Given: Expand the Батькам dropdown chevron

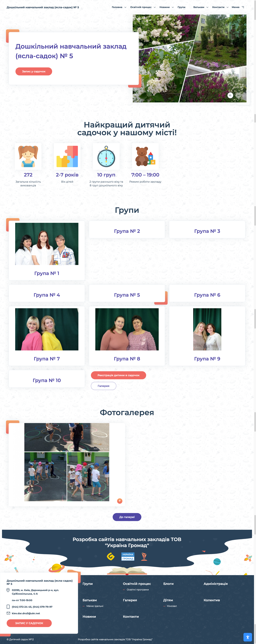Looking at the screenshot, I should [x=207, y=7].
